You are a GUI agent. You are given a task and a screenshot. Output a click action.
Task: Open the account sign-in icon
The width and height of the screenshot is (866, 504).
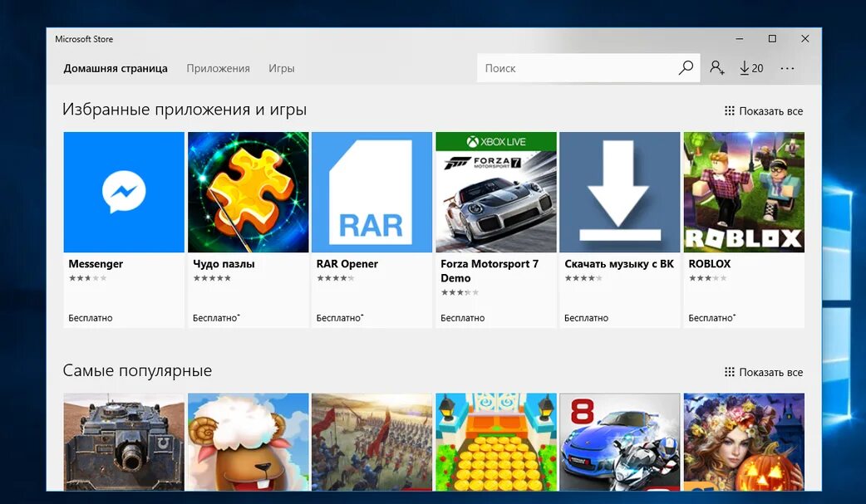(x=717, y=68)
